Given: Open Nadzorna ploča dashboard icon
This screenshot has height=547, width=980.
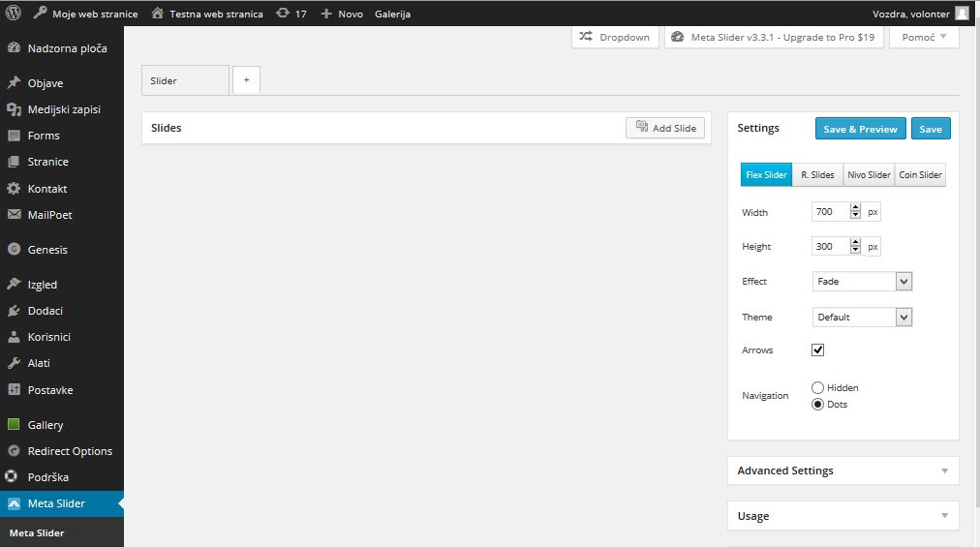Looking at the screenshot, I should 14,47.
